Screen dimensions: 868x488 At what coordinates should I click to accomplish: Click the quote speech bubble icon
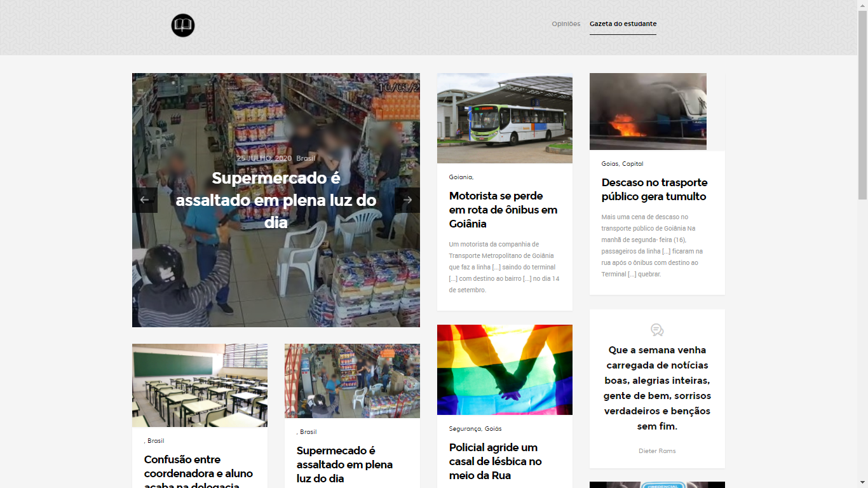click(657, 330)
